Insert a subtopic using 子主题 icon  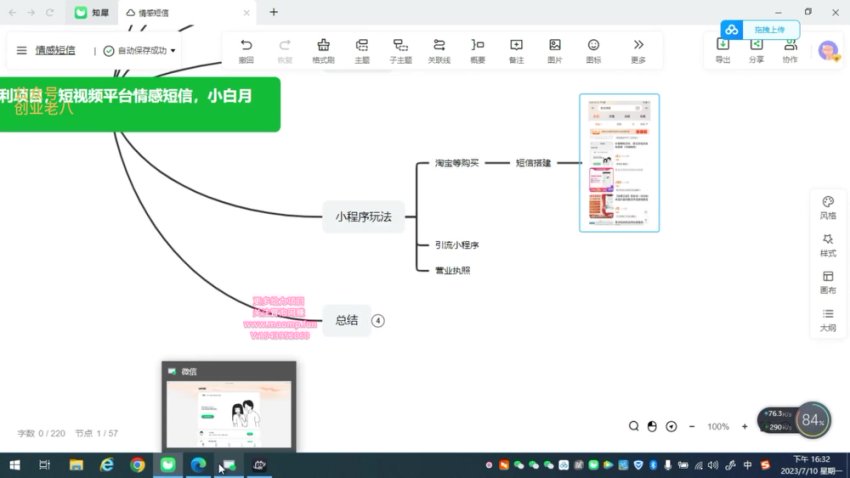pyautogui.click(x=400, y=50)
